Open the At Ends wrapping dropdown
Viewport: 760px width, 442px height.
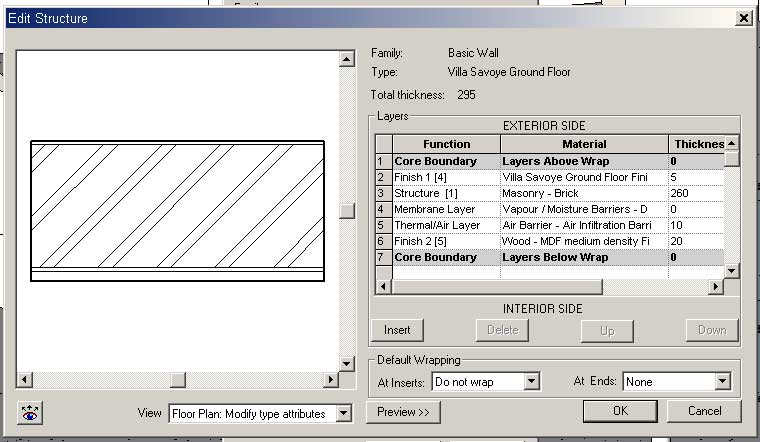[x=722, y=381]
